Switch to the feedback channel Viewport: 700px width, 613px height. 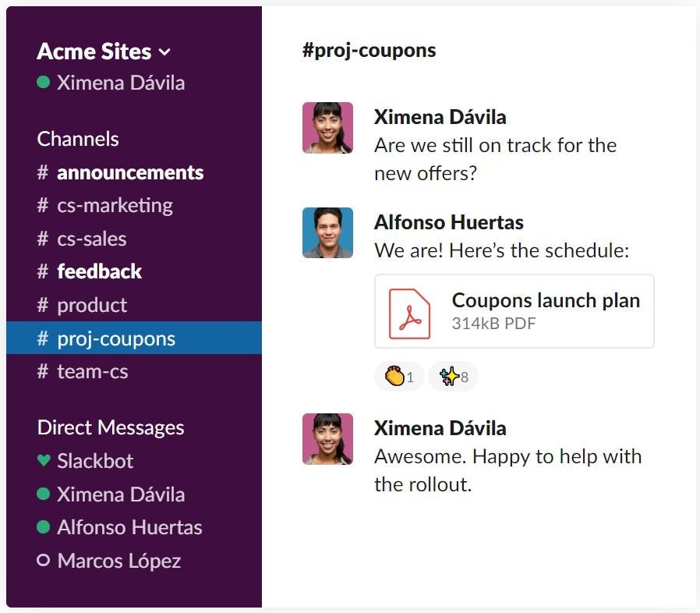100,271
